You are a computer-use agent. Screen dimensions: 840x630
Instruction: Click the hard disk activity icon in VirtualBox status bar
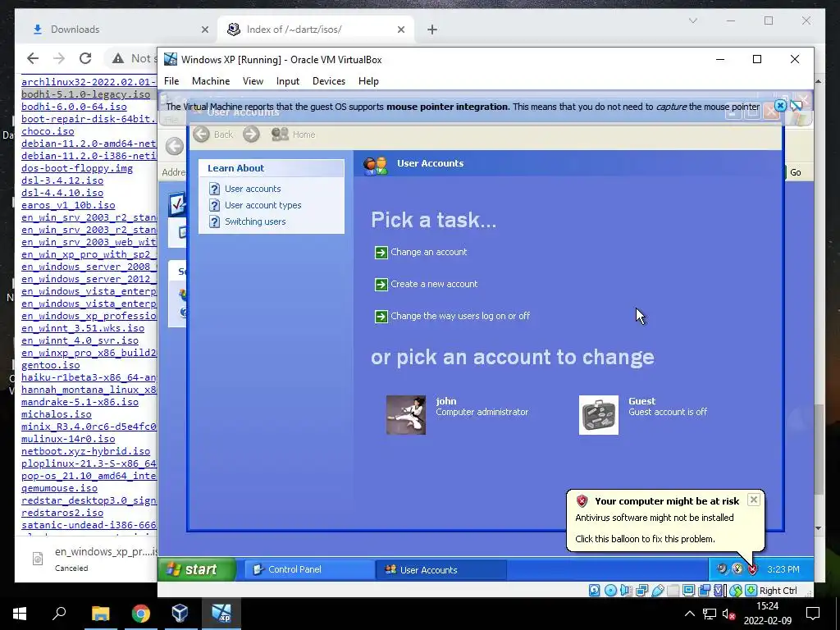click(595, 591)
